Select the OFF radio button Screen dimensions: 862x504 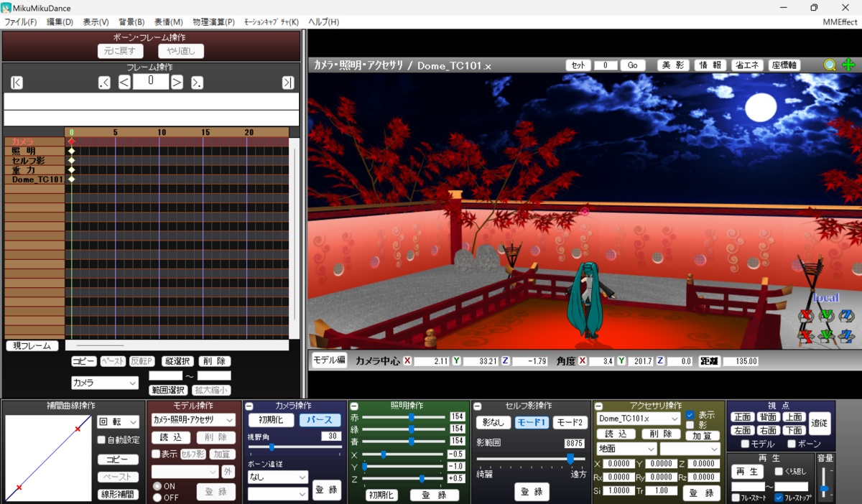point(157,497)
